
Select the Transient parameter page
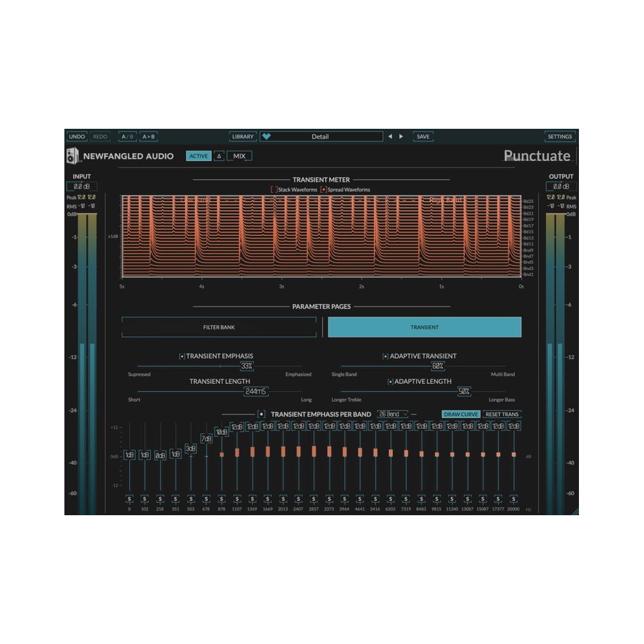[x=424, y=327]
